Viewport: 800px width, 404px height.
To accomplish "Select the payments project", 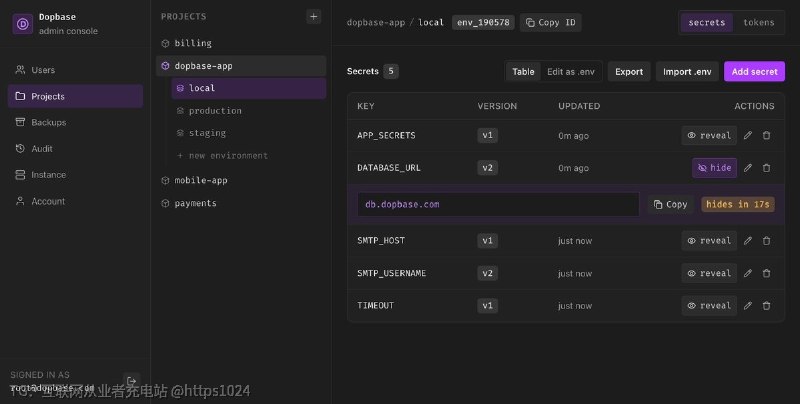I will (241, 203).
